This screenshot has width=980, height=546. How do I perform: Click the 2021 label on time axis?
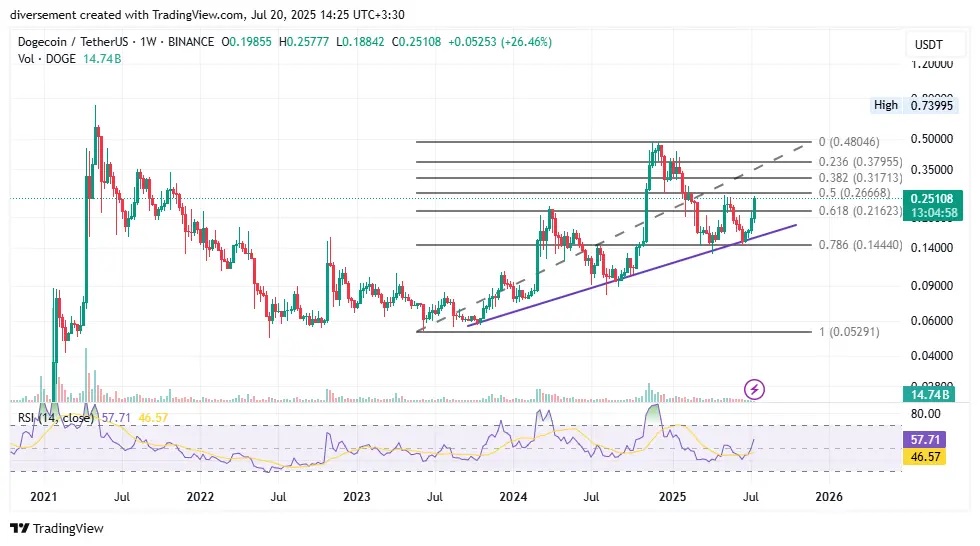pyautogui.click(x=44, y=497)
